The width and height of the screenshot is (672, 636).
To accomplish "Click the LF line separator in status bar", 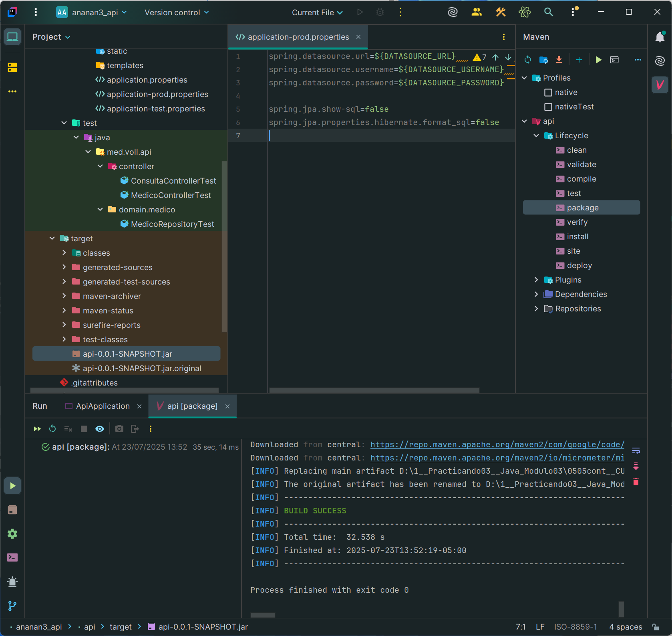I will pyautogui.click(x=540, y=627).
